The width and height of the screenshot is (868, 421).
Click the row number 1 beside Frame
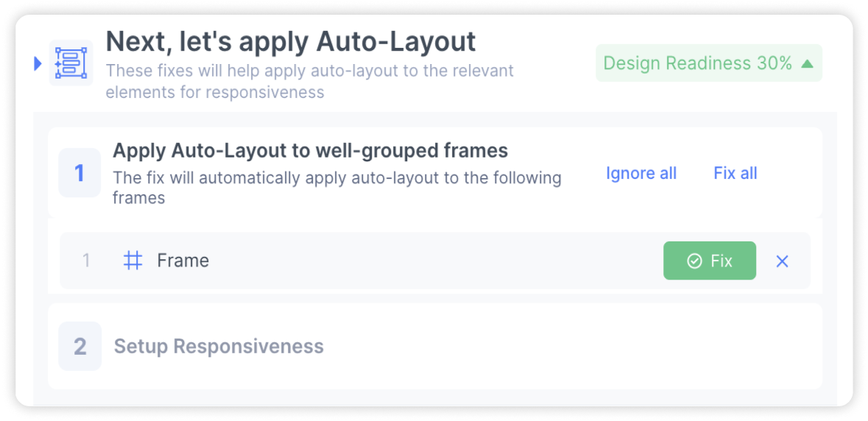pyautogui.click(x=86, y=261)
